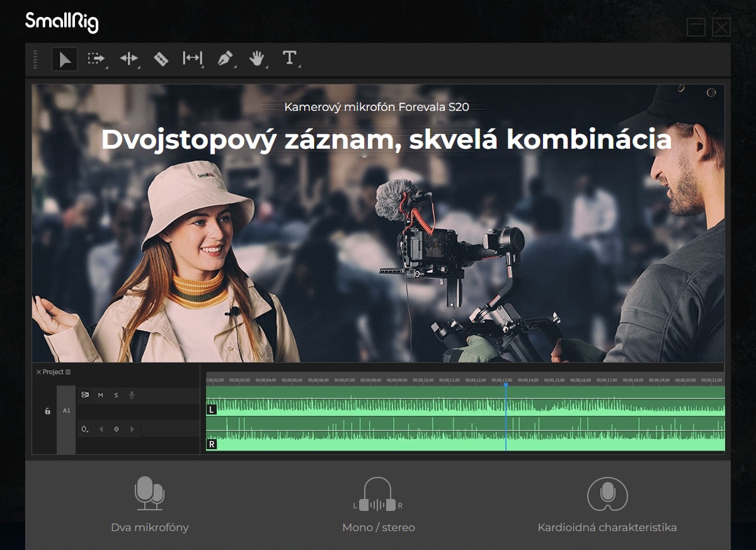This screenshot has width=756, height=550.
Task: Toggle sync lock on A1 track
Action: click(x=85, y=395)
